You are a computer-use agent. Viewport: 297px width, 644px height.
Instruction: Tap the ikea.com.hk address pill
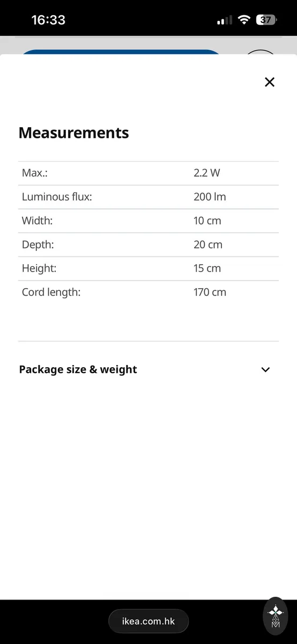tap(148, 622)
